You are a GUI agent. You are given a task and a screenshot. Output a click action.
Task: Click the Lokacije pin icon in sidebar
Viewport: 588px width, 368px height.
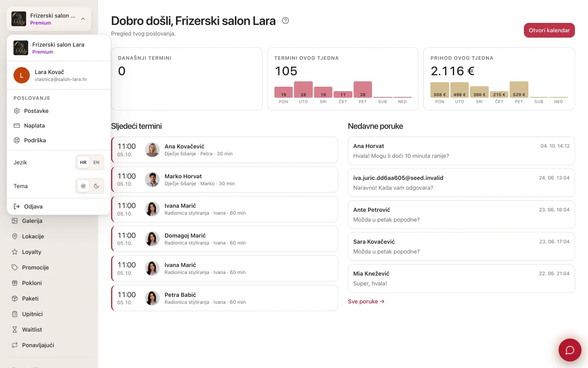(15, 236)
